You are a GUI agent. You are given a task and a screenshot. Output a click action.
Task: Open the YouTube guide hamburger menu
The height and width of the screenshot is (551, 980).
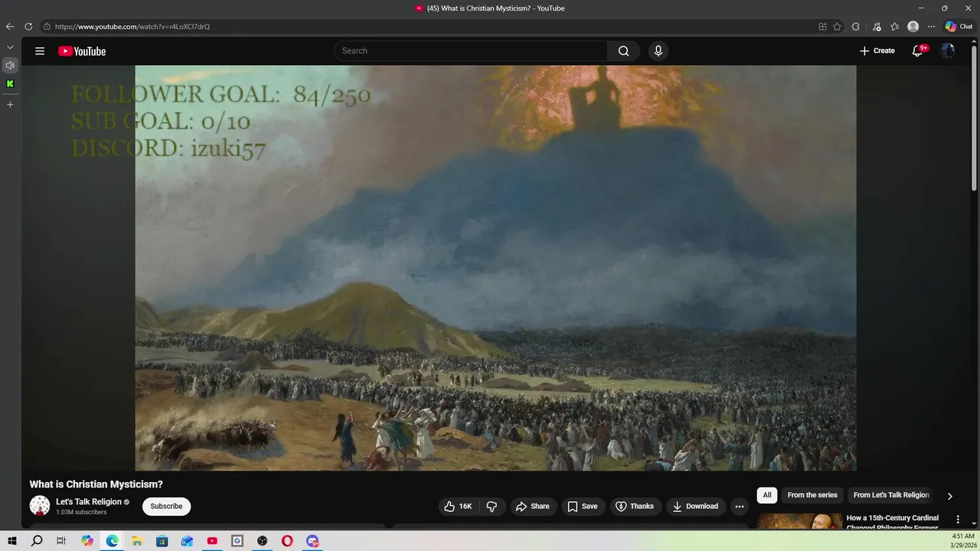(40, 51)
